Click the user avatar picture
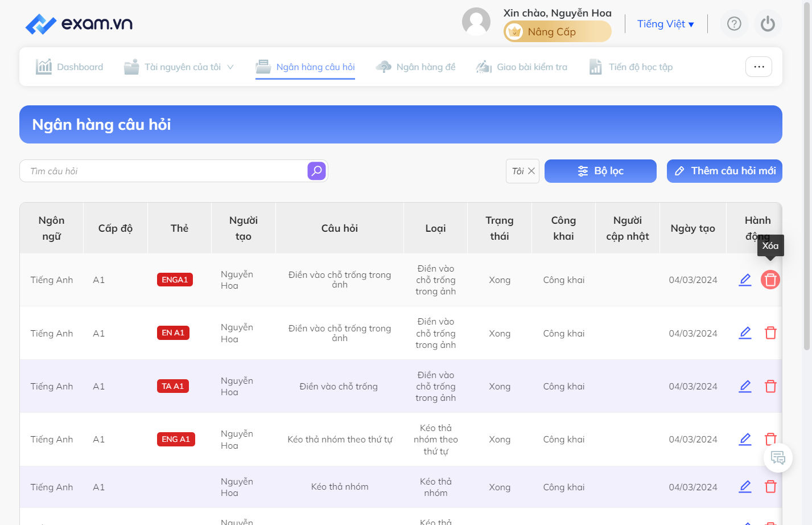Screen dimensions: 812x525 [476, 22]
